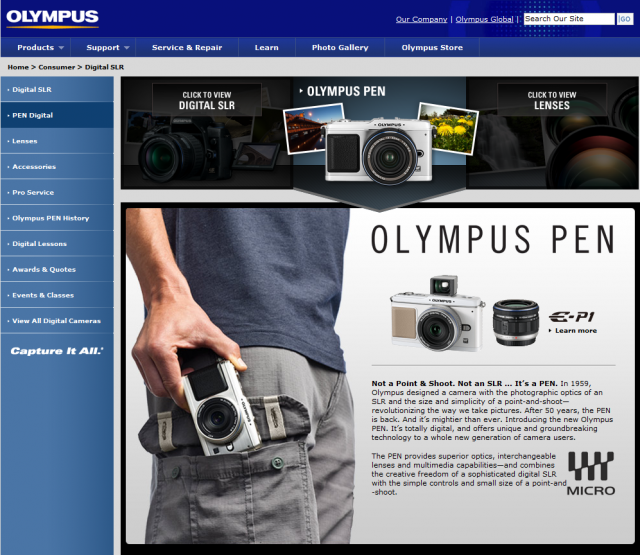Click the Products menu label
This screenshot has width=640, height=555.
pyautogui.click(x=36, y=47)
